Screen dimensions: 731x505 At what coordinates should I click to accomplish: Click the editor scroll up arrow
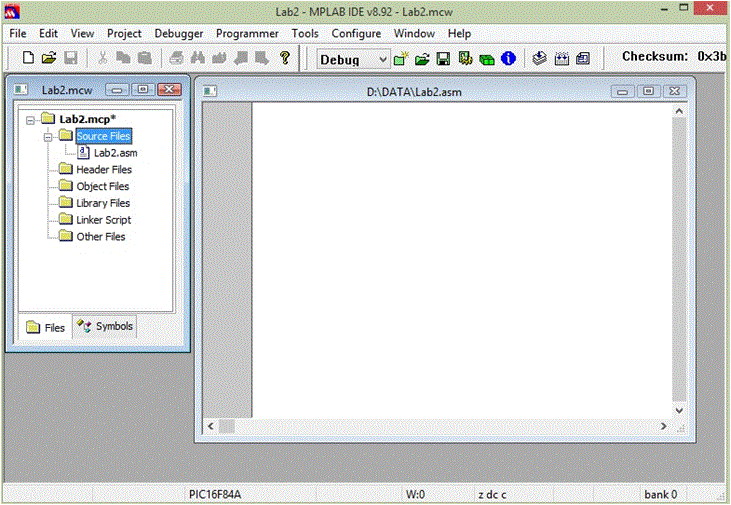pos(679,111)
